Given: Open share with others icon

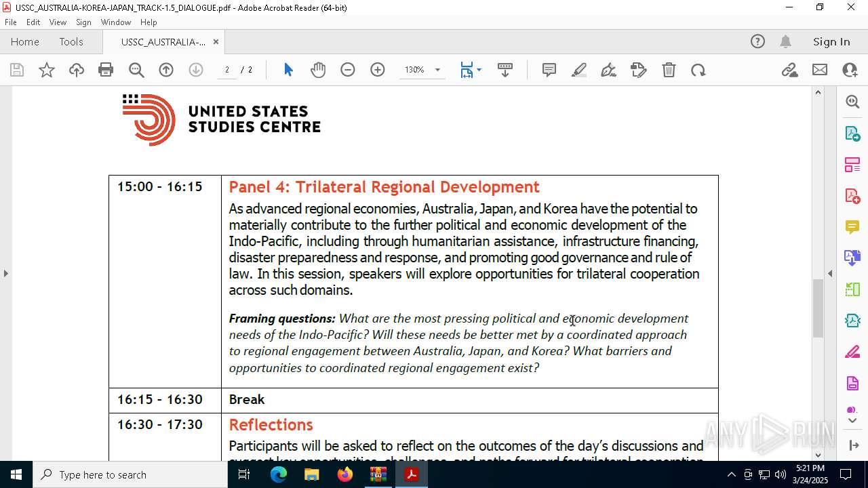Looking at the screenshot, I should pyautogui.click(x=850, y=70).
